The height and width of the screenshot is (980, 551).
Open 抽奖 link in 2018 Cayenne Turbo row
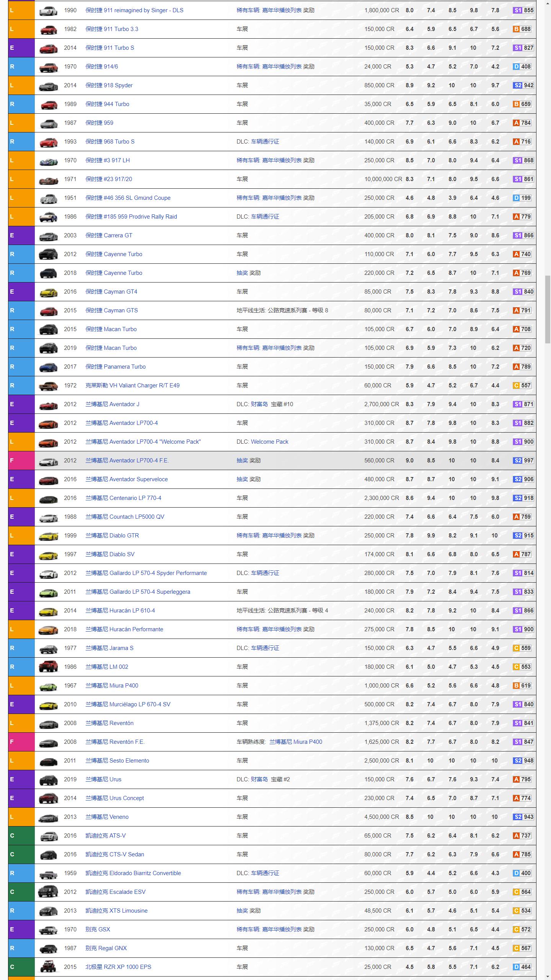click(x=242, y=273)
